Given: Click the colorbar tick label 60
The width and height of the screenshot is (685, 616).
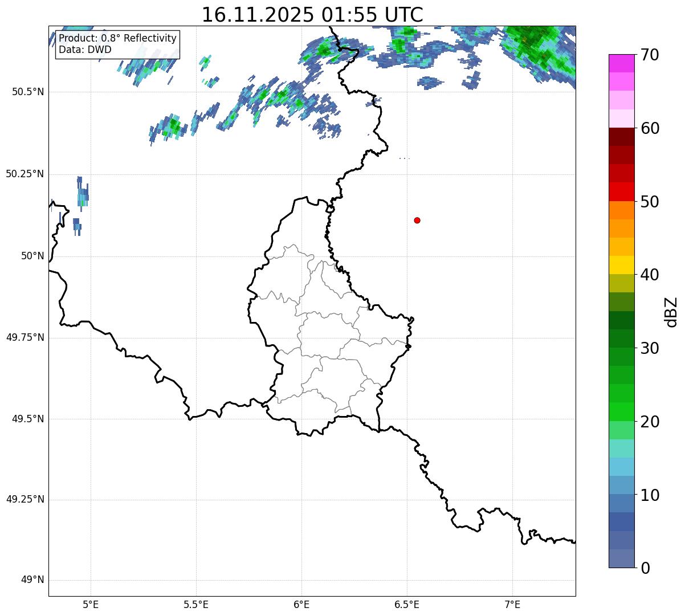Looking at the screenshot, I should [649, 128].
